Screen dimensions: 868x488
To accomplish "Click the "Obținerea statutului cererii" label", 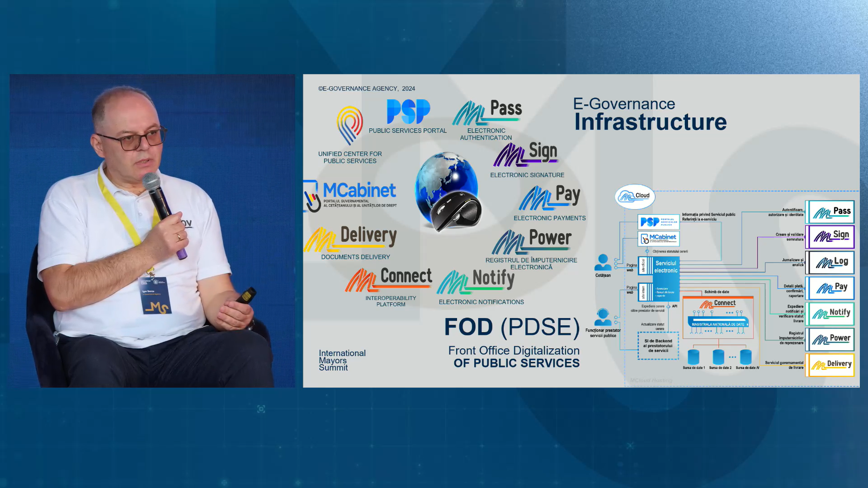I will pyautogui.click(x=670, y=251).
